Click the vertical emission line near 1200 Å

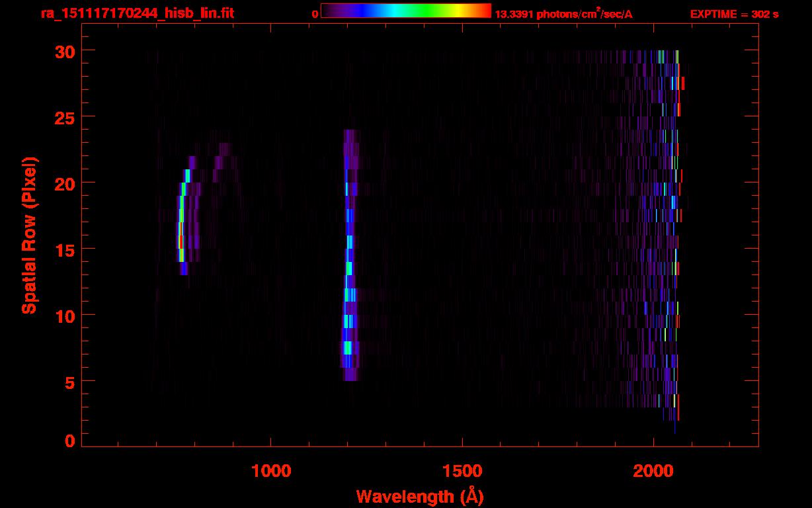point(349,255)
